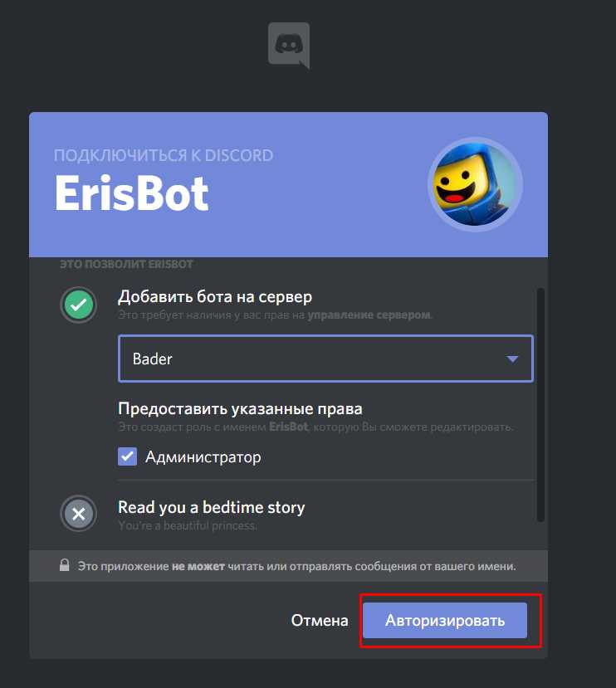
Task: Click the dropdown arrow in server selector
Action: [x=512, y=359]
